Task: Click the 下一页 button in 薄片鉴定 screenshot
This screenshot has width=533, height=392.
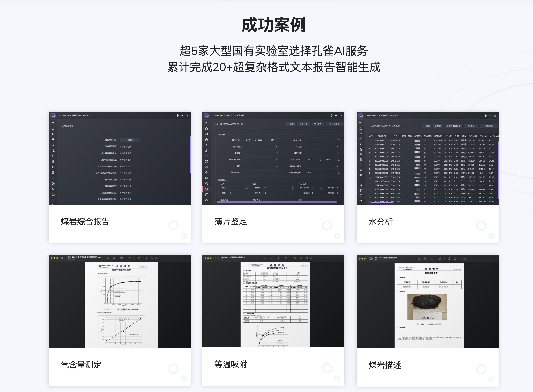Action: pos(318,124)
